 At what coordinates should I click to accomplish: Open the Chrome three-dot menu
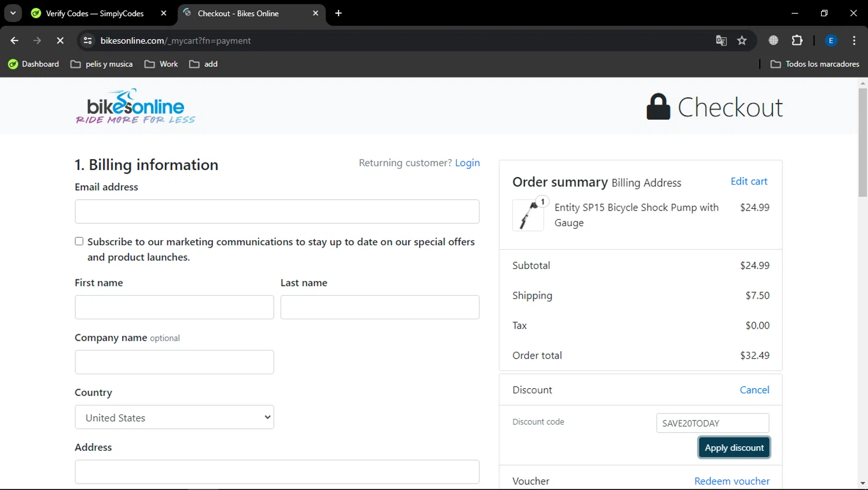point(854,40)
